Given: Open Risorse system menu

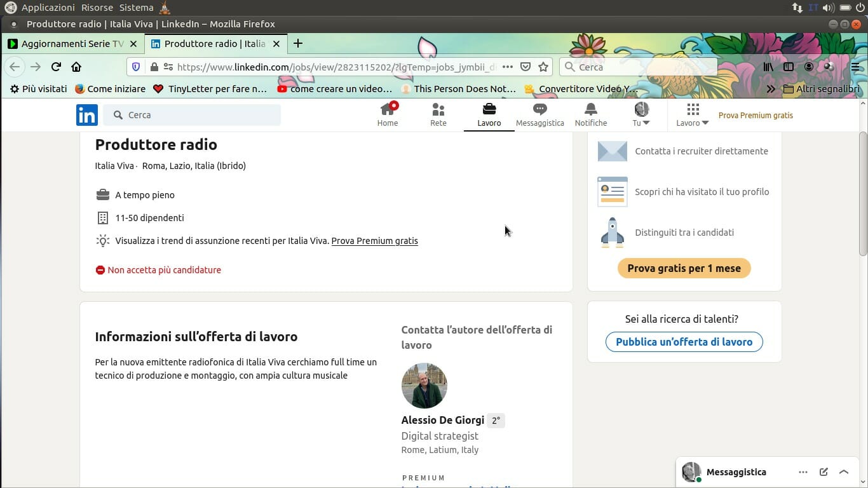Looking at the screenshot, I should pyautogui.click(x=97, y=8).
